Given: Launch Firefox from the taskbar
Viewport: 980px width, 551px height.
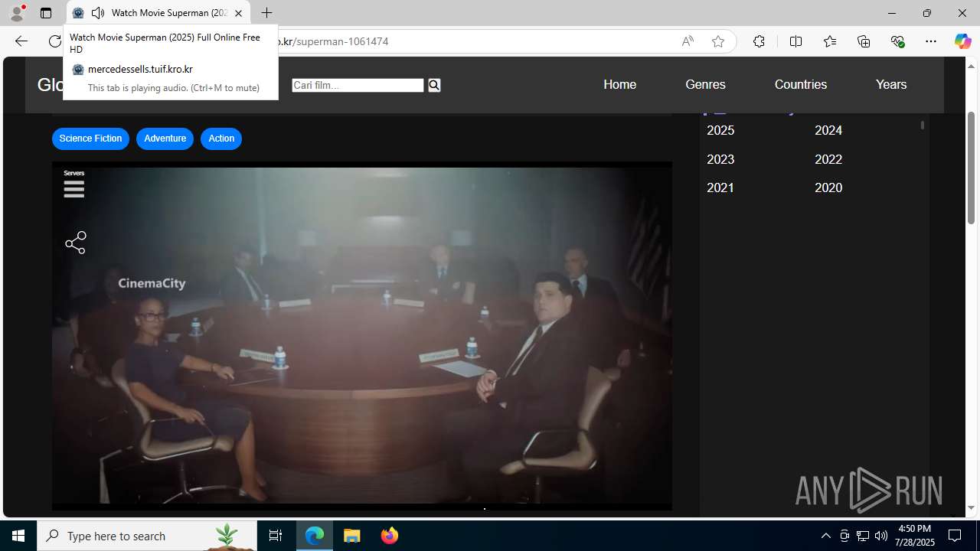Looking at the screenshot, I should pyautogui.click(x=389, y=536).
